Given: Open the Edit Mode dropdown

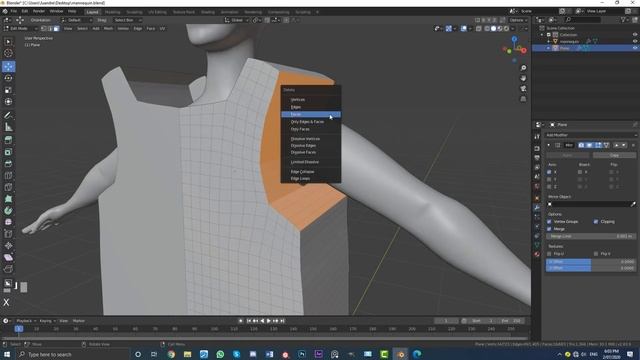Looking at the screenshot, I should (20, 29).
